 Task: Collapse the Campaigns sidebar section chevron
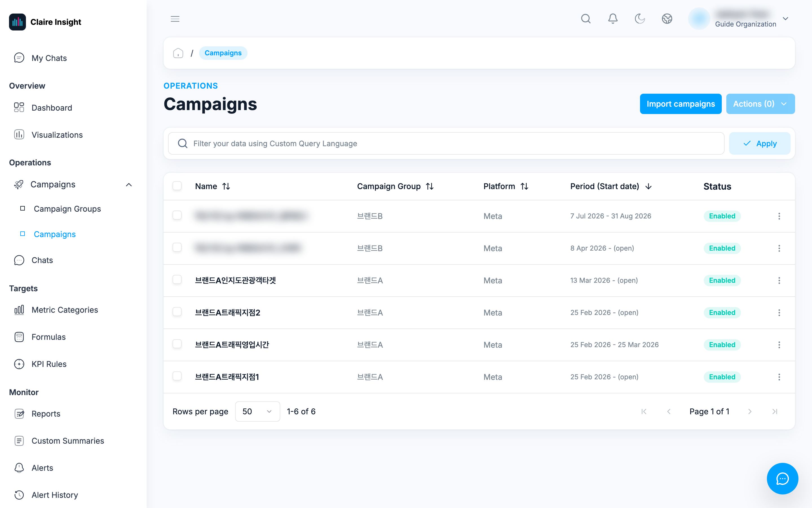[x=129, y=185]
